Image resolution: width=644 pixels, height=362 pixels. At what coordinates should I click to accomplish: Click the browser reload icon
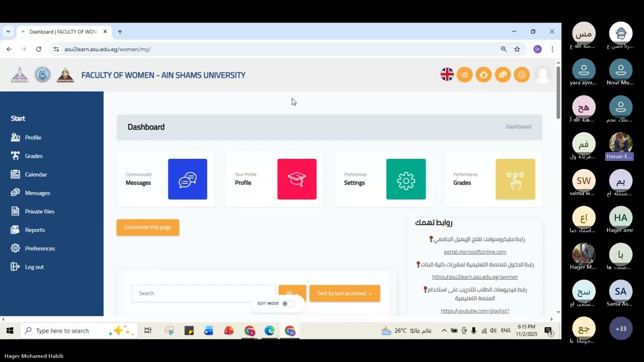[38, 49]
